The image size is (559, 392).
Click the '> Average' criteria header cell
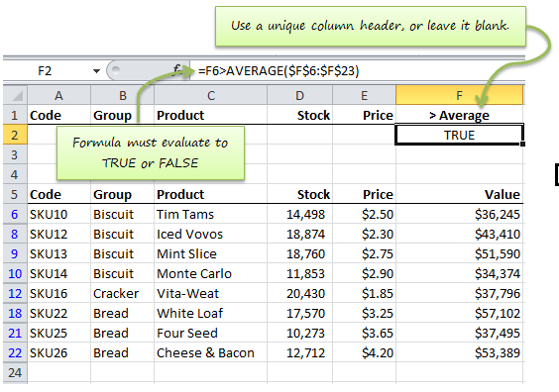pos(459,115)
